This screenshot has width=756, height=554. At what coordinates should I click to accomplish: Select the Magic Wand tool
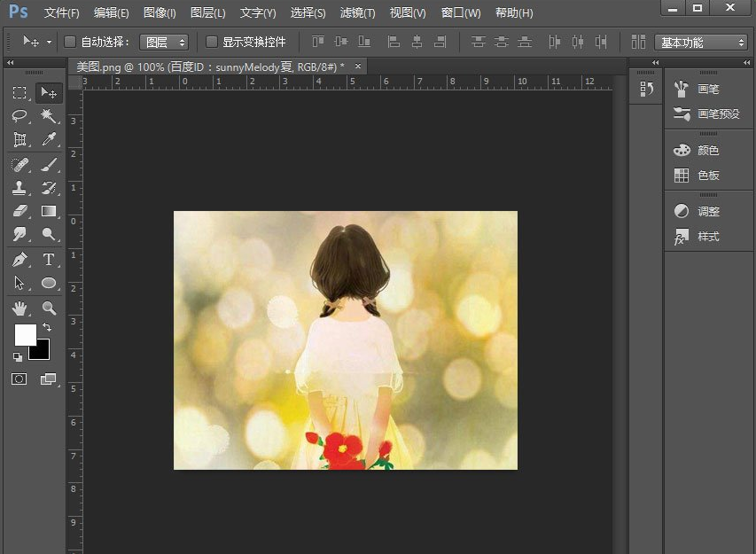pos(49,116)
